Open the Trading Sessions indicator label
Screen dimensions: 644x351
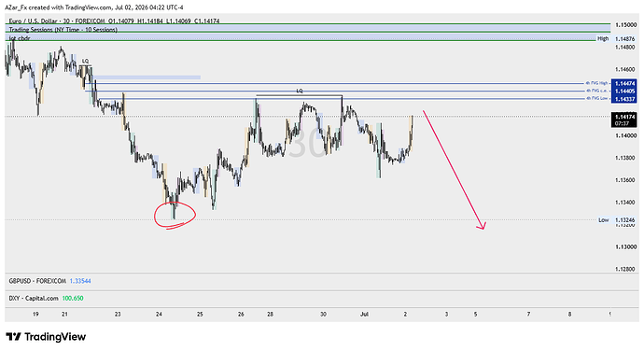click(x=63, y=30)
